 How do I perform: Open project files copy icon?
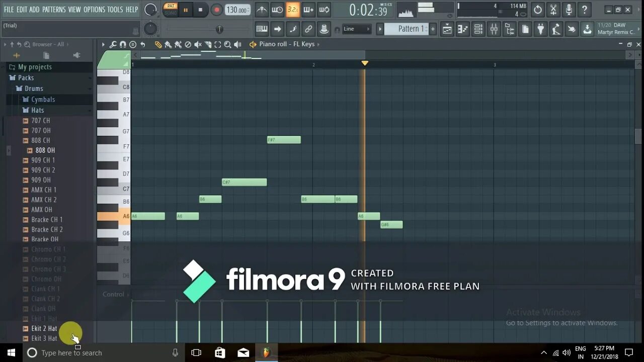pos(525,29)
